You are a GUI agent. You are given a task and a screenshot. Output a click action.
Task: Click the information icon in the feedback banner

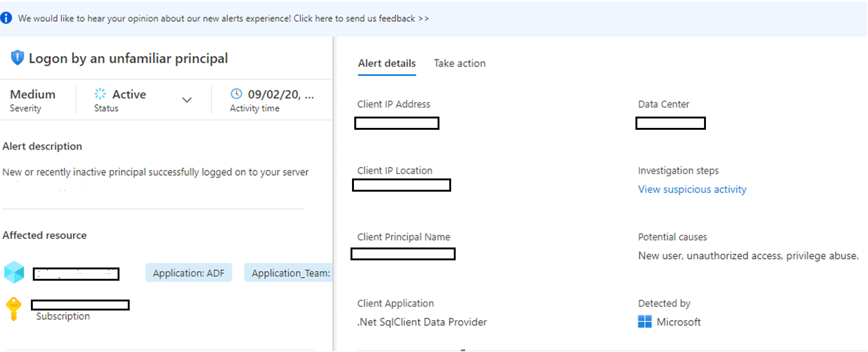coord(6,18)
